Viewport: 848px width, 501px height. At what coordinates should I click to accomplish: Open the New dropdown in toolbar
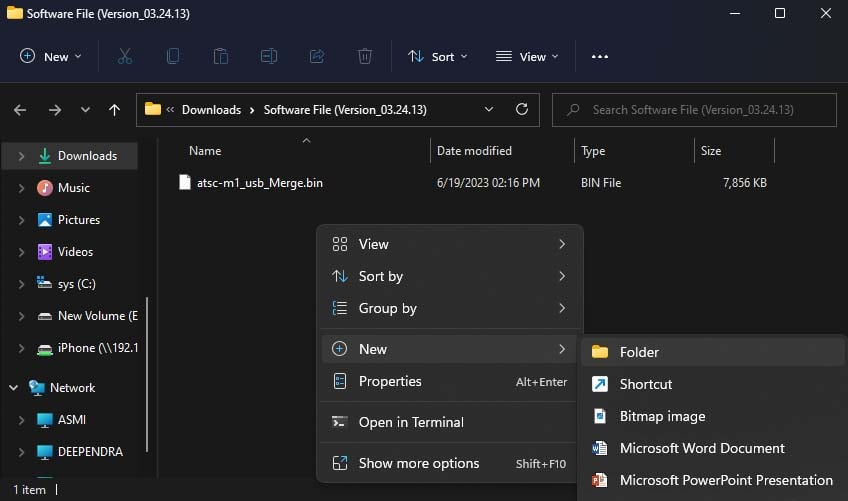(51, 57)
